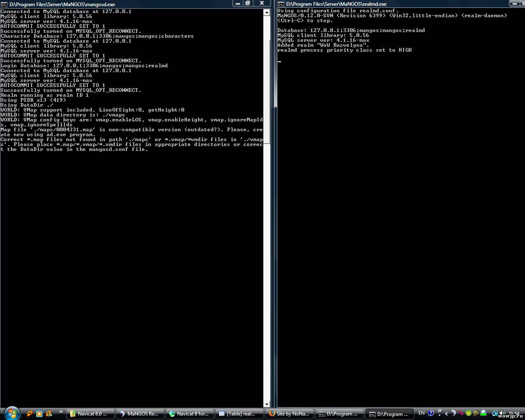Minimize the mangosd.exe window
Image resolution: width=525 pixels, height=420 pixels.
pyautogui.click(x=237, y=3)
